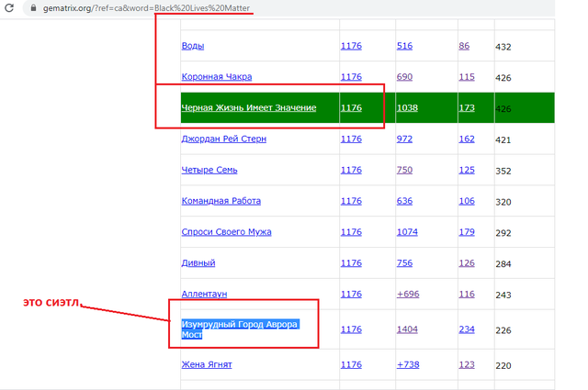Click 126 in the Дивный row
This screenshot has height=390, width=588.
point(467,263)
